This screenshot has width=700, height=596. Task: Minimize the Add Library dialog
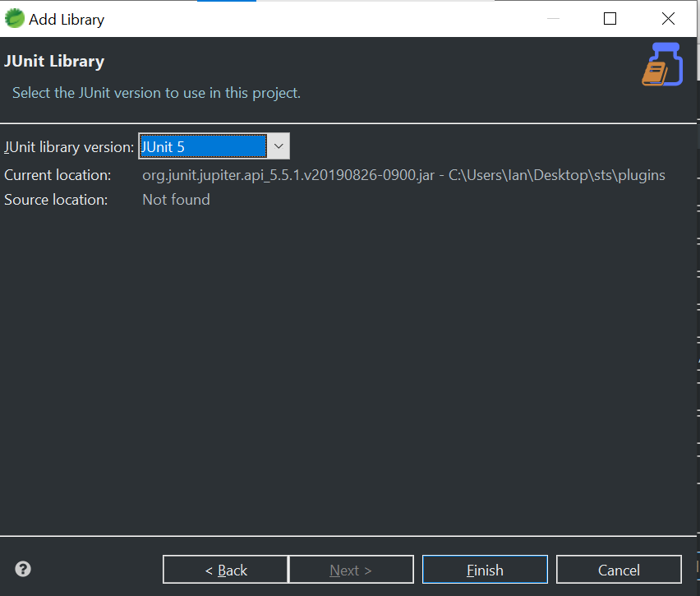553,18
